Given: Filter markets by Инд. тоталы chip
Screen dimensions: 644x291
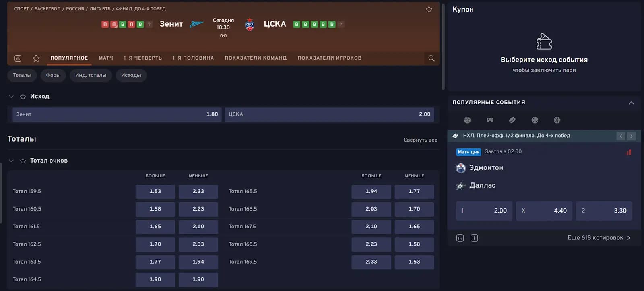Looking at the screenshot, I should click(91, 75).
